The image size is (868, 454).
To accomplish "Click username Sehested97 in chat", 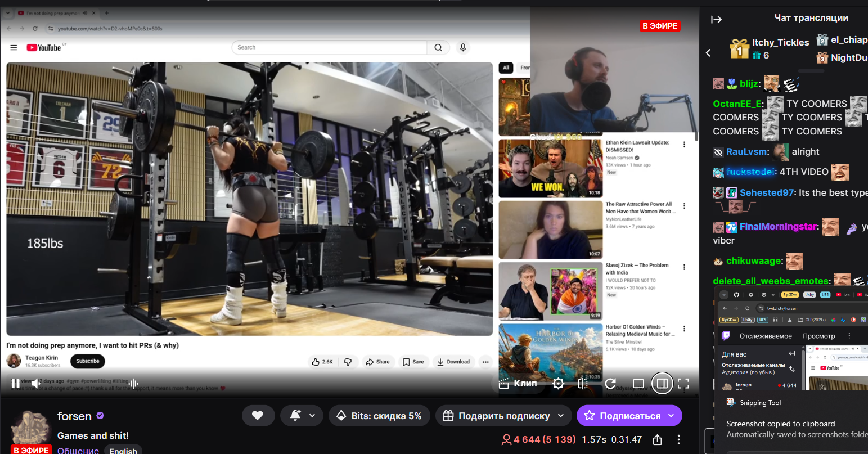I will tap(767, 192).
